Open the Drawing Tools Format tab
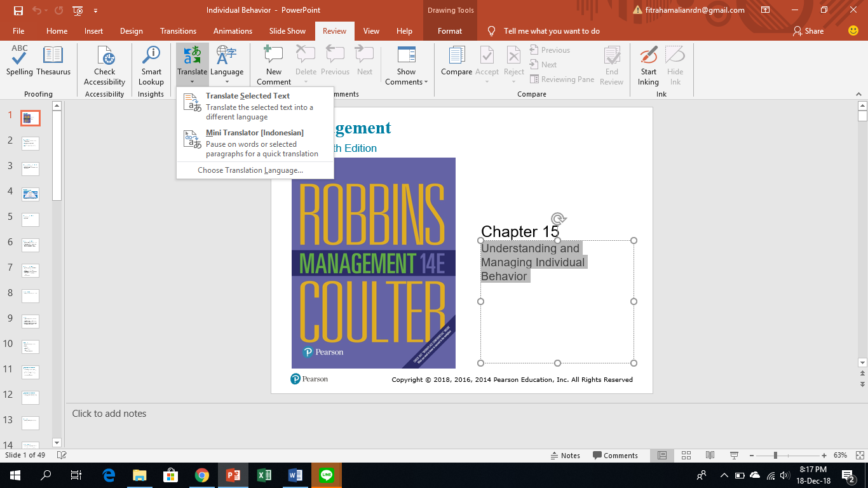This screenshot has width=868, height=488. click(450, 31)
